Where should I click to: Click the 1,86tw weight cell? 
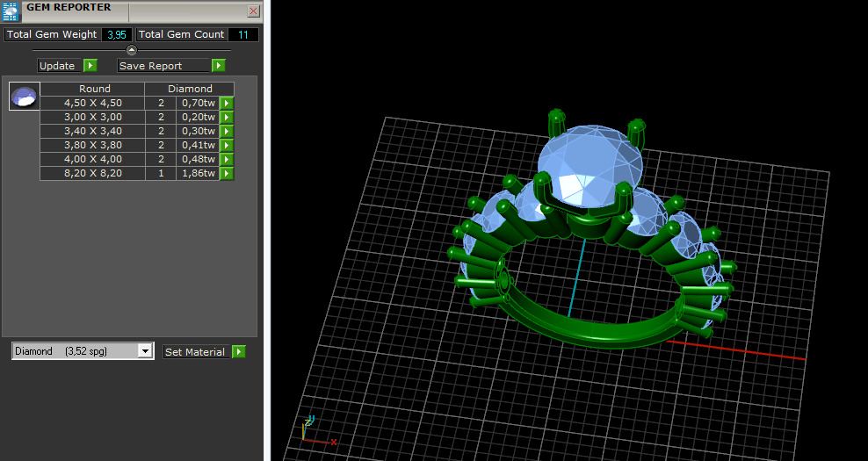(199, 174)
